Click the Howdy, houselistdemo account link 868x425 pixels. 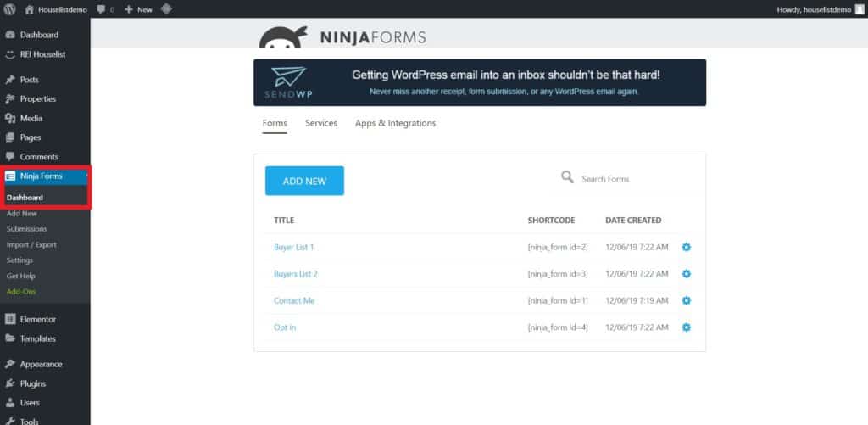814,9
